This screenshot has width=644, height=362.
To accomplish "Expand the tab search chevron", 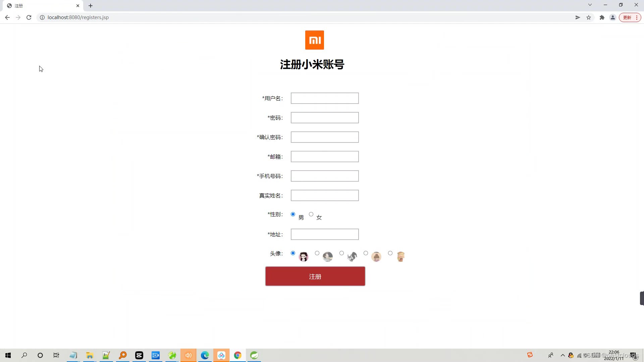I will pos(590,5).
